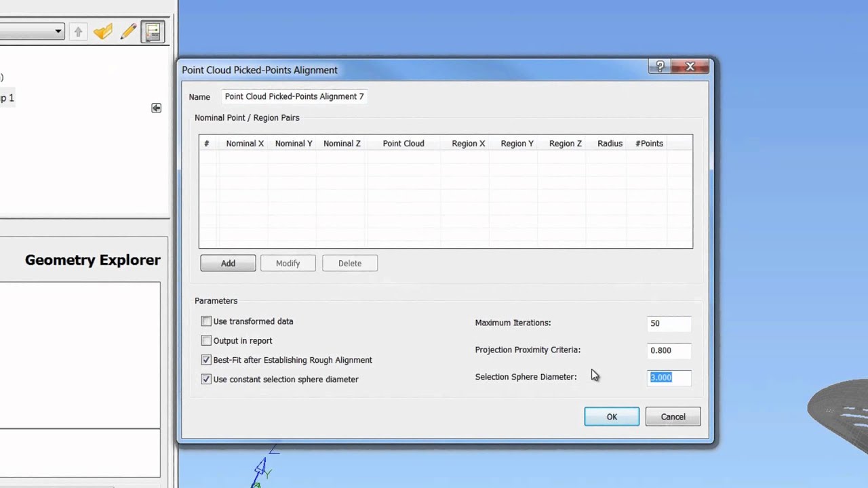Click the Cancel button

point(673,417)
